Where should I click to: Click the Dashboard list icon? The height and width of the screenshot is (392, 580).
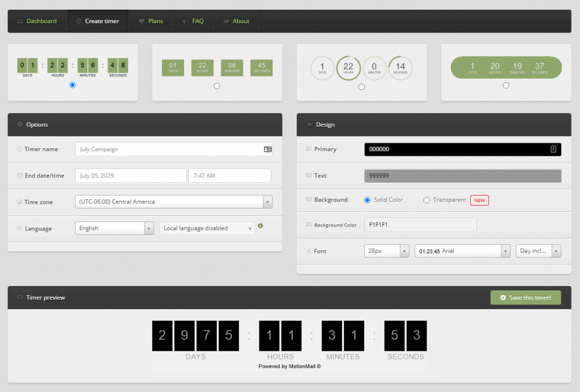[x=20, y=21]
